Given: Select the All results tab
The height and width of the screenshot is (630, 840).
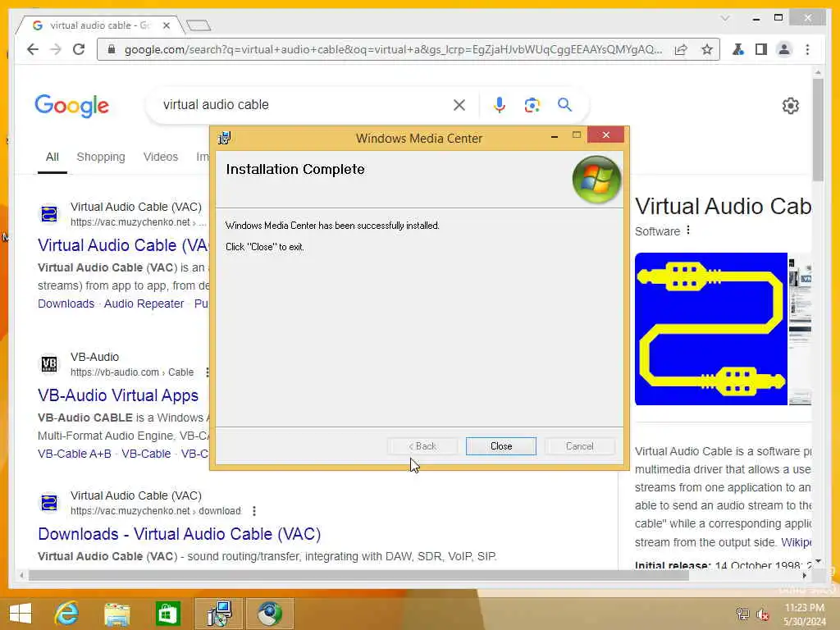Looking at the screenshot, I should click(52, 157).
